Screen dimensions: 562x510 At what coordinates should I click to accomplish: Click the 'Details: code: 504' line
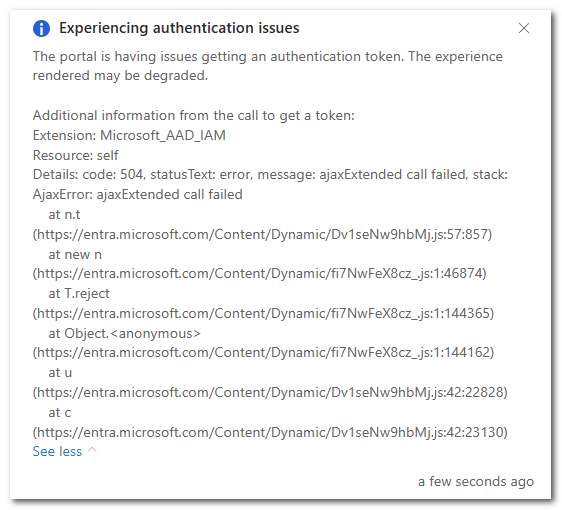coord(270,175)
